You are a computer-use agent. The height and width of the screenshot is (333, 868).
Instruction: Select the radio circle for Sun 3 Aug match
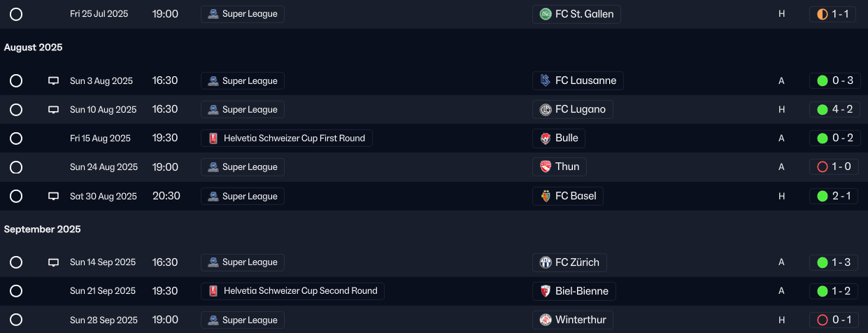click(16, 81)
